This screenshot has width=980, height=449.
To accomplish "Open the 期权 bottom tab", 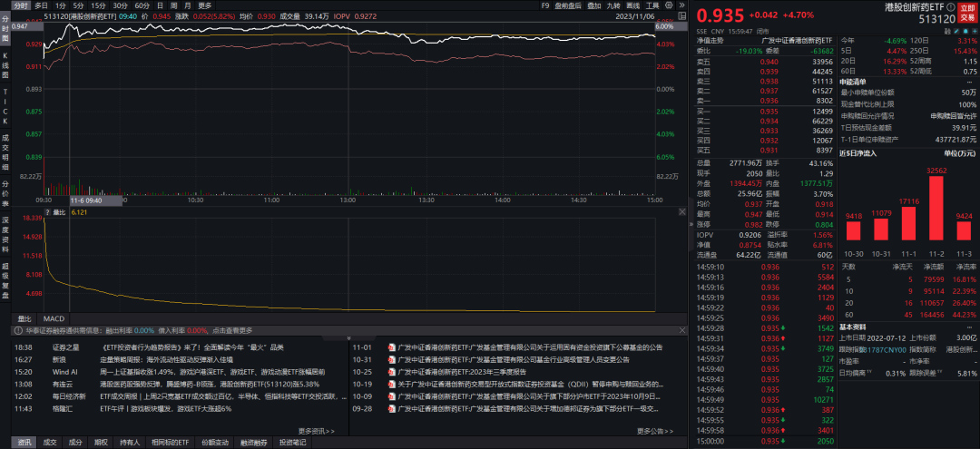I will (100, 443).
